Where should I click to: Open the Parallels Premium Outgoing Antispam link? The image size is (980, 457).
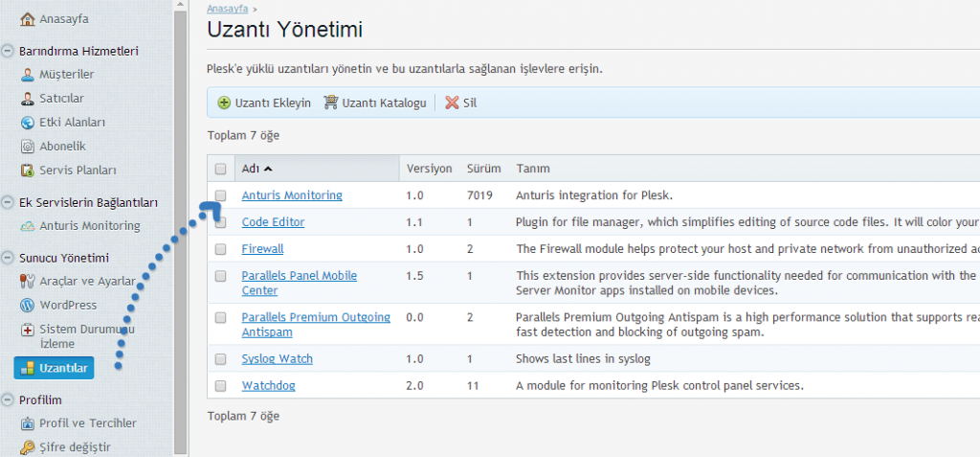tap(316, 324)
